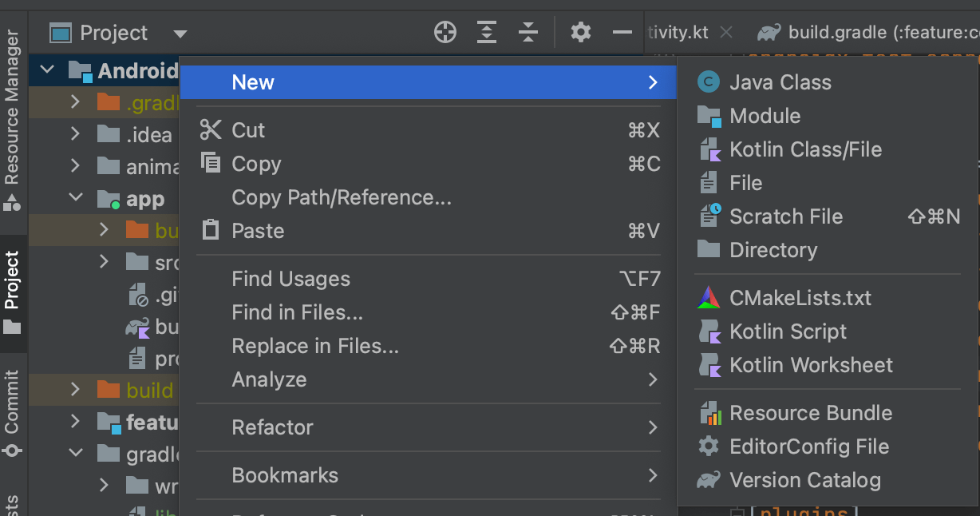This screenshot has width=980, height=516.
Task: Expand the .idea folder chevron
Action: tap(75, 134)
